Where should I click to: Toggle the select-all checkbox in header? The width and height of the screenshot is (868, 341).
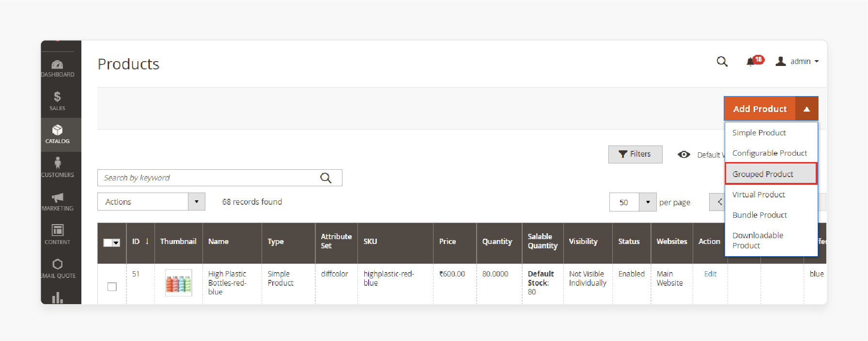point(108,243)
